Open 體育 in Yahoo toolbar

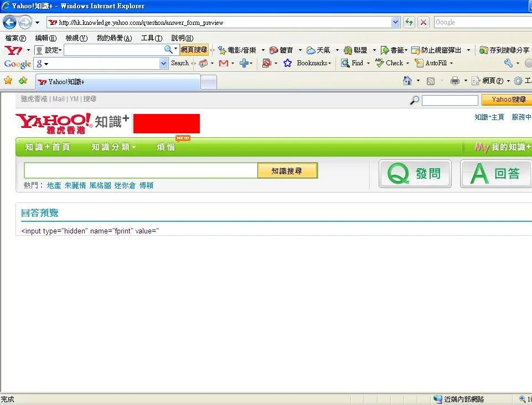(x=282, y=50)
